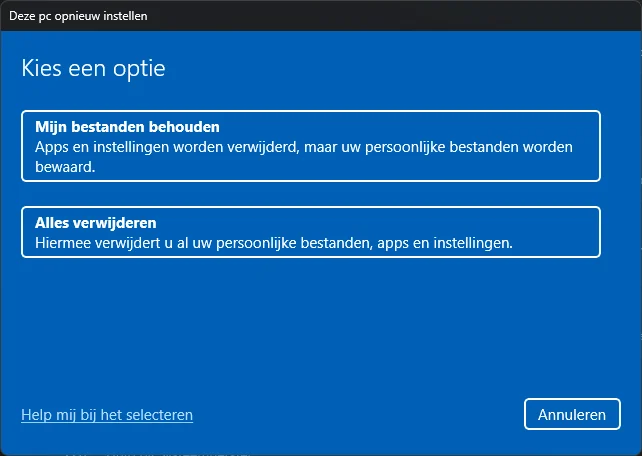
Task: Click the word "bewaard." in the first option
Action: click(x=65, y=167)
